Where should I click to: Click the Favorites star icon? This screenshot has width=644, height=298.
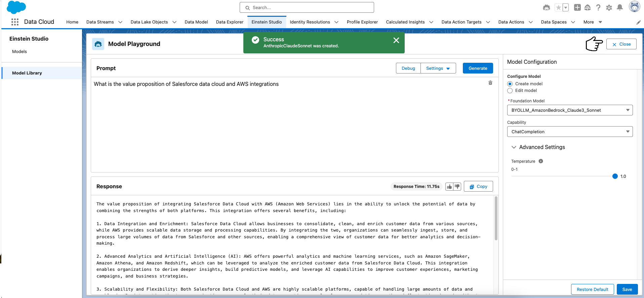pos(558,7)
